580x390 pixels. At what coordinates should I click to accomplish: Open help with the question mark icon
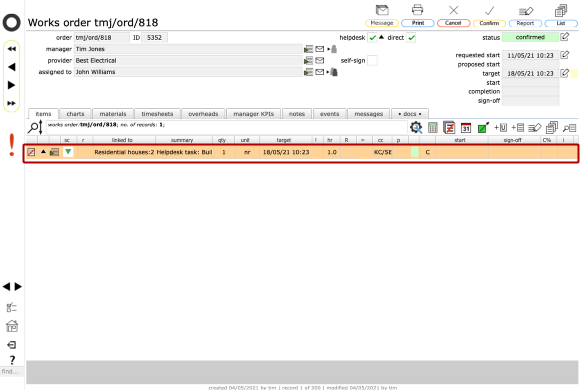(12, 360)
